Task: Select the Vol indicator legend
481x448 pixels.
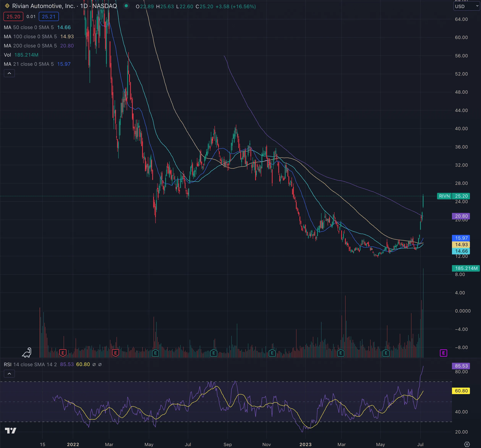Action: pos(21,55)
